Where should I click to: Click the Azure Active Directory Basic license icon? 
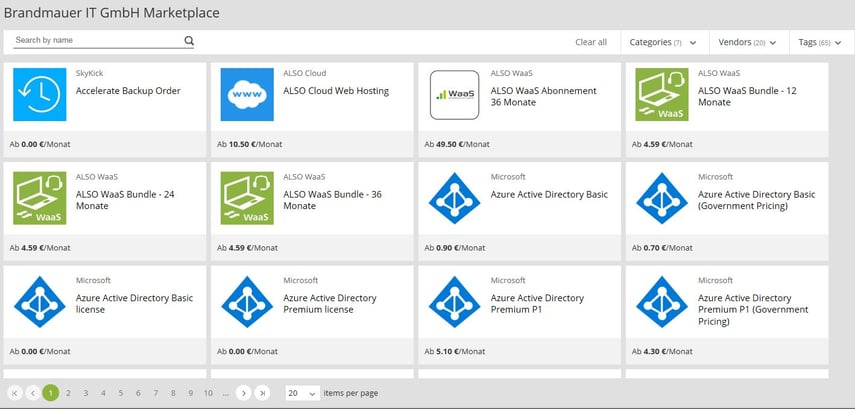(x=39, y=302)
